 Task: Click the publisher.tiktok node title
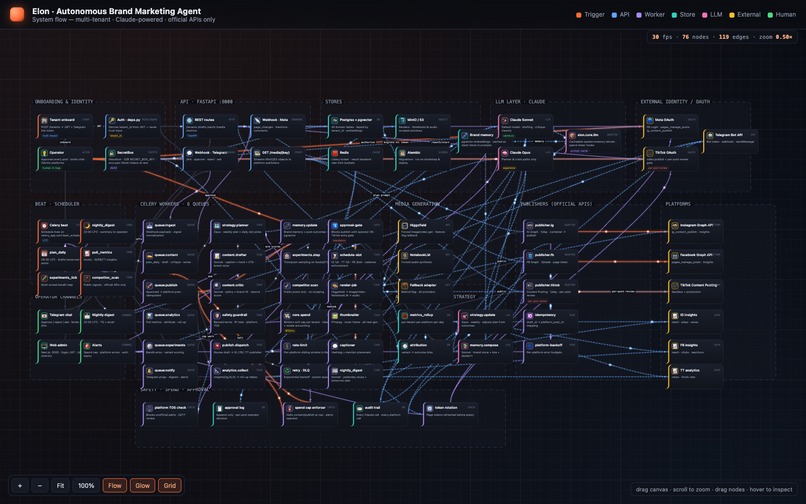point(547,285)
